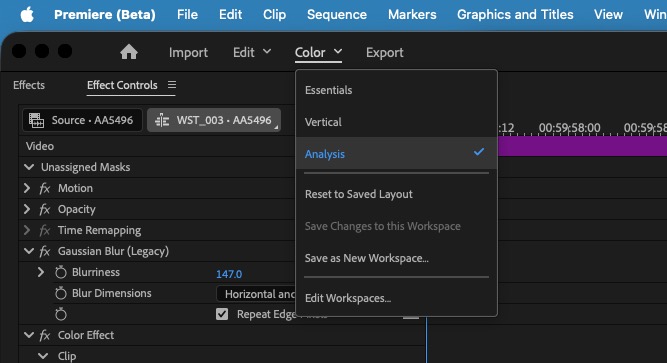The height and width of the screenshot is (363, 667).
Task: Collapse the Unassigned Masks section
Action: (x=29, y=167)
